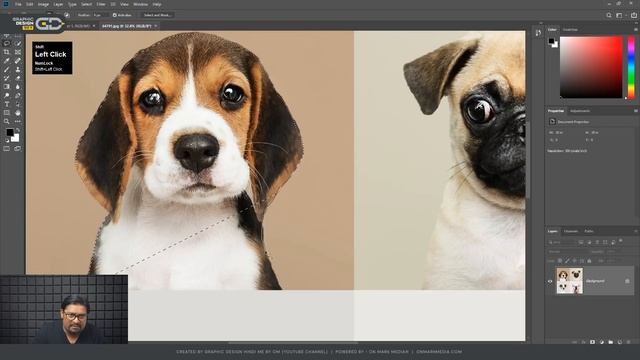Select the Rectangle shape tool
640x360 pixels.
tap(7, 113)
